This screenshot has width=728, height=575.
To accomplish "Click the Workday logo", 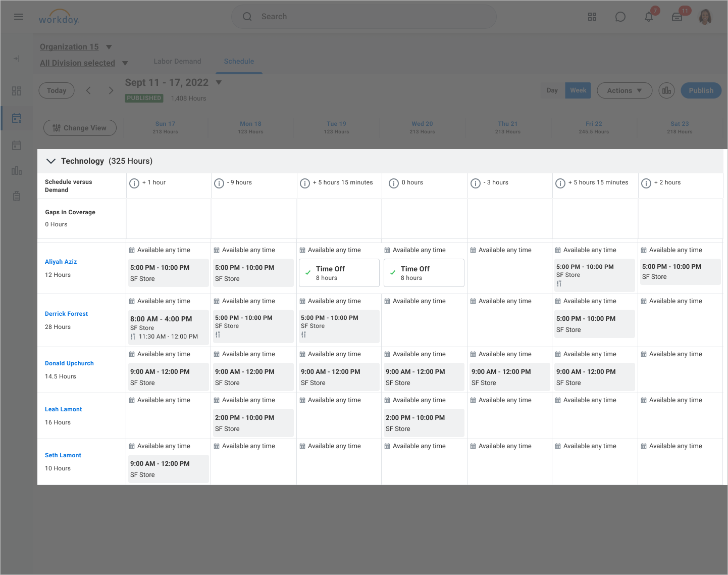I will (59, 18).
